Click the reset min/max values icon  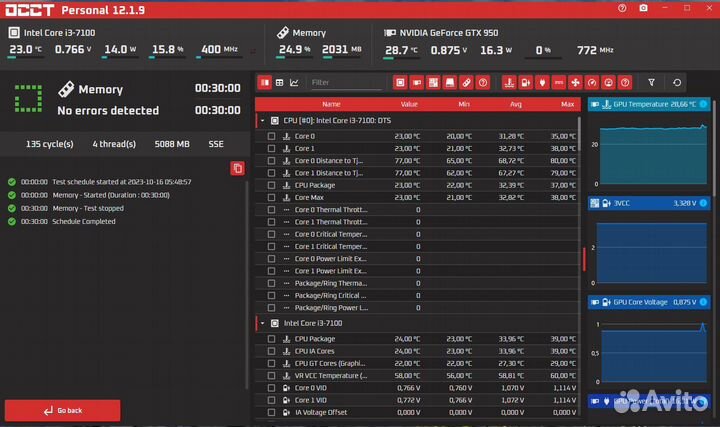[678, 82]
